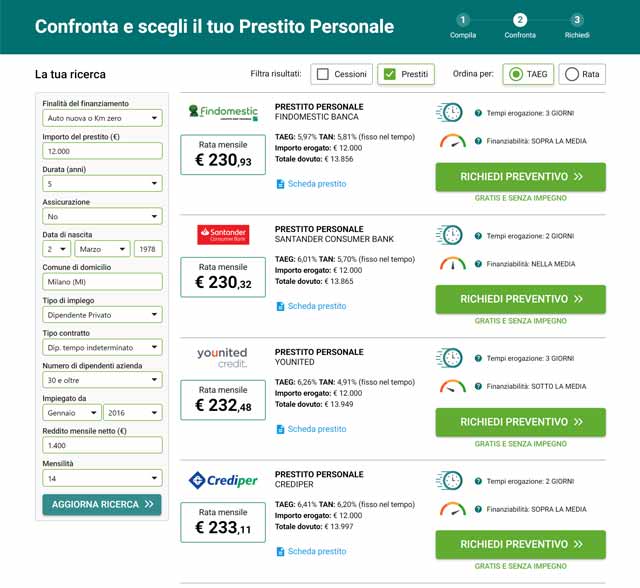Image resolution: width=640 pixels, height=588 pixels.
Task: Click the Findomestic clock erogazione icon
Action: (450, 113)
